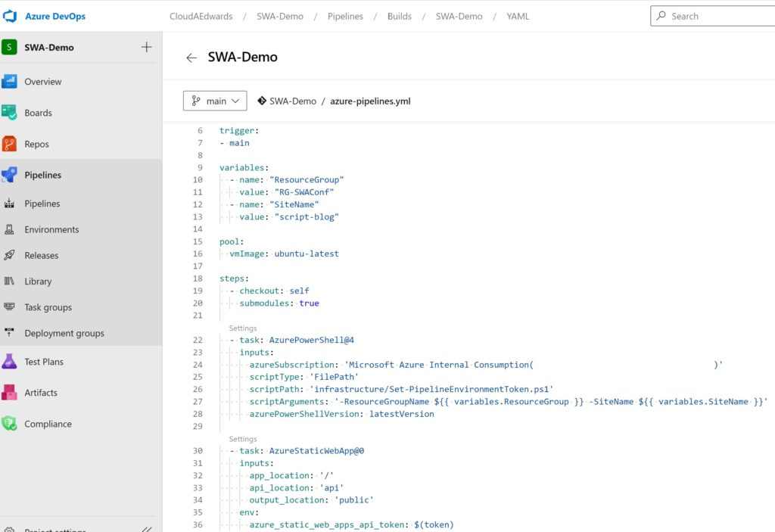Click the Library books icon
Image resolution: width=775 pixels, height=532 pixels.
coord(9,282)
